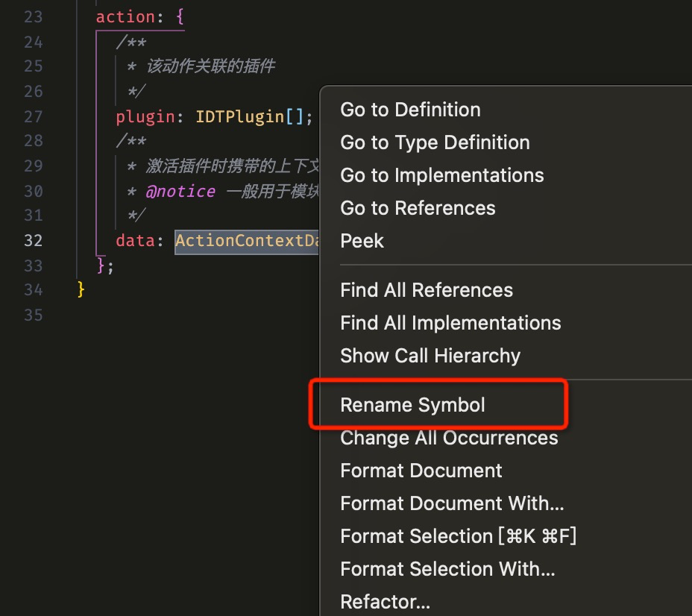Click line number 32 in gutter

(x=33, y=240)
